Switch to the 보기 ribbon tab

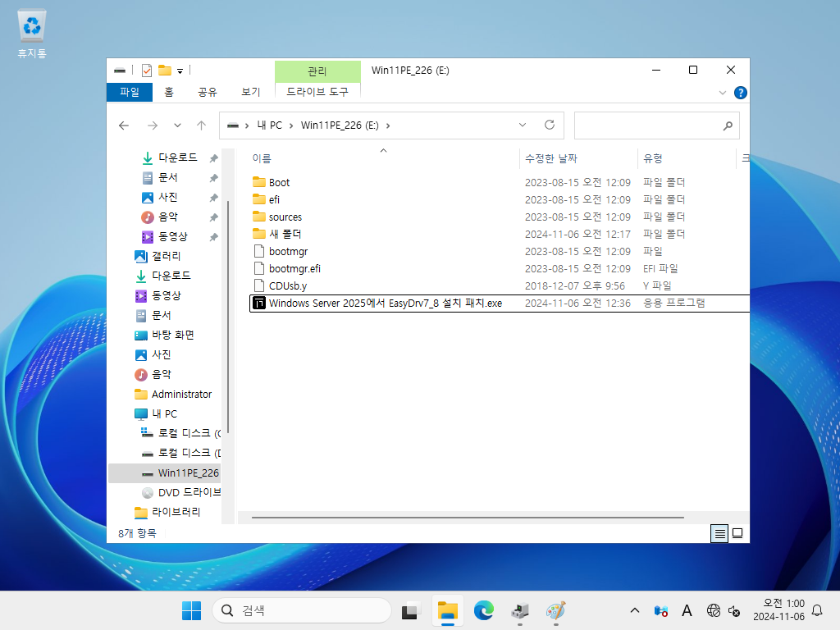pyautogui.click(x=251, y=92)
